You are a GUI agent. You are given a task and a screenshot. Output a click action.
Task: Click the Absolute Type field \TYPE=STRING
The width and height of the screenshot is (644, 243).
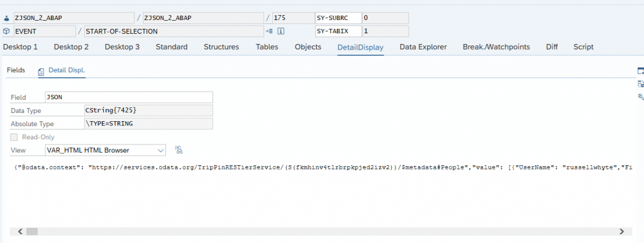(148, 123)
